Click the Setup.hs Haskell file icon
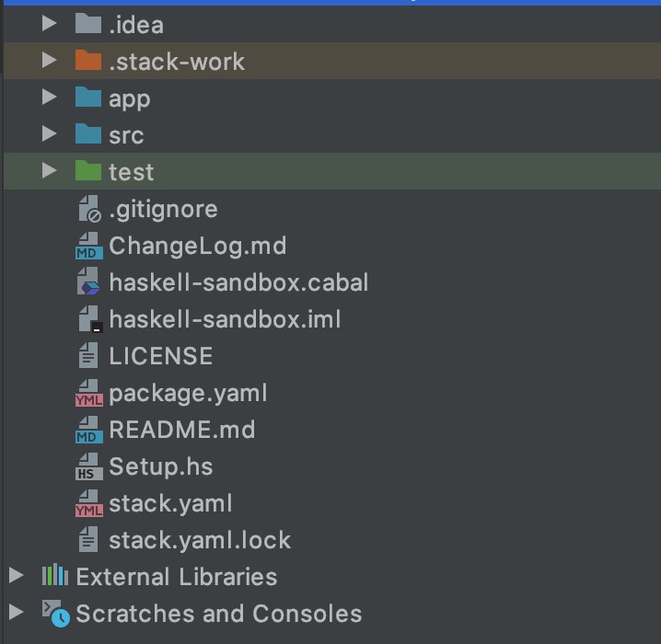The image size is (661, 644). (x=88, y=467)
